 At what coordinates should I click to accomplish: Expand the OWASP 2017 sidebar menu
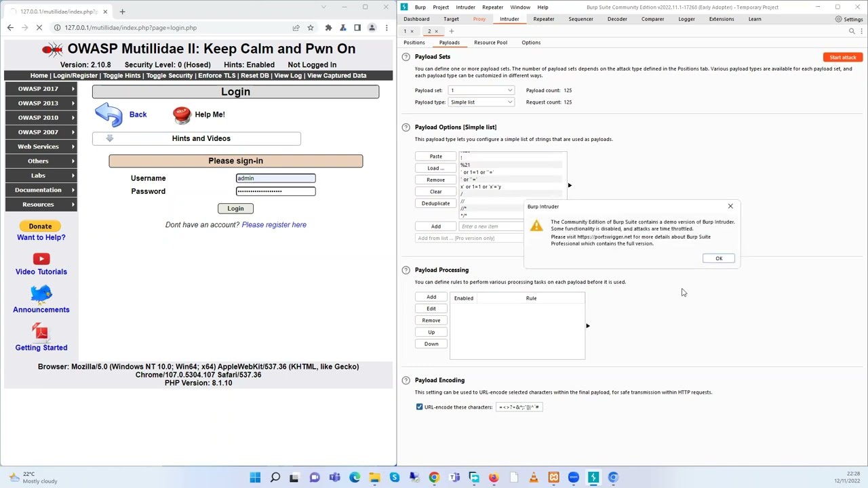(41, 89)
